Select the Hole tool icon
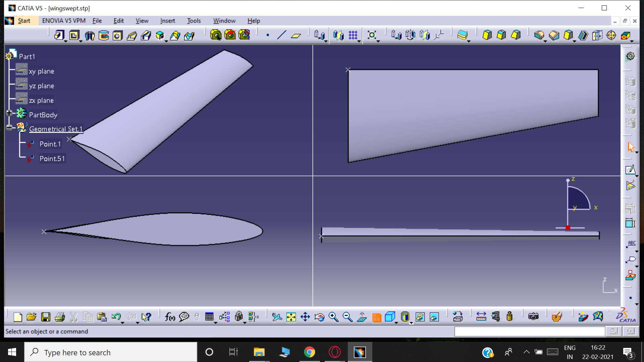Screen dimensions: 644x362 (117, 35)
